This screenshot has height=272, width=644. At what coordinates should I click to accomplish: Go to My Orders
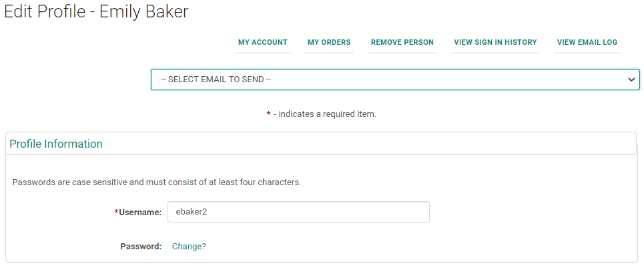[329, 42]
